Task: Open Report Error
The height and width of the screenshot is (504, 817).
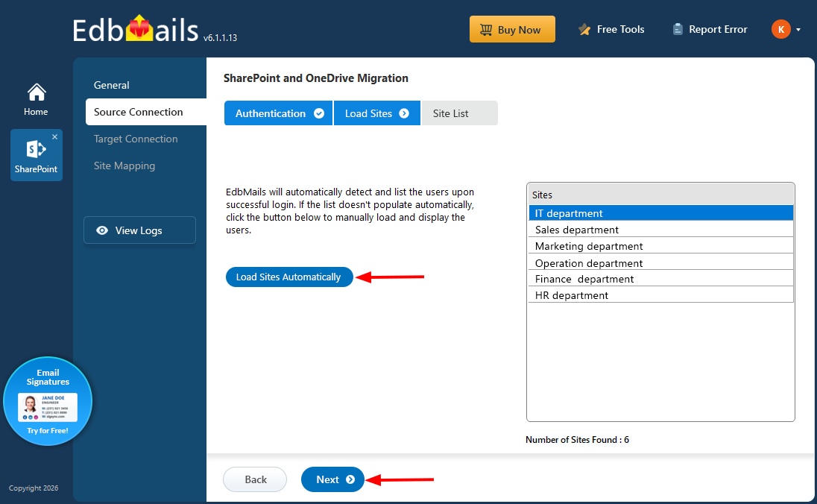Action: coord(710,29)
